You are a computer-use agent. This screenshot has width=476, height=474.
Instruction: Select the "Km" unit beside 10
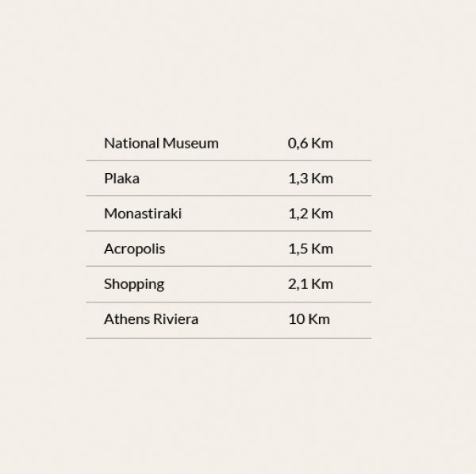(x=319, y=319)
